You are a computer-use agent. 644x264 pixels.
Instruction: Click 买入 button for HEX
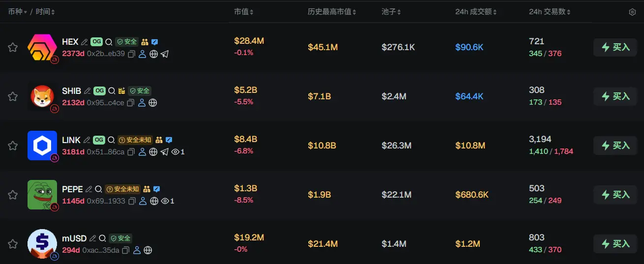pos(615,47)
